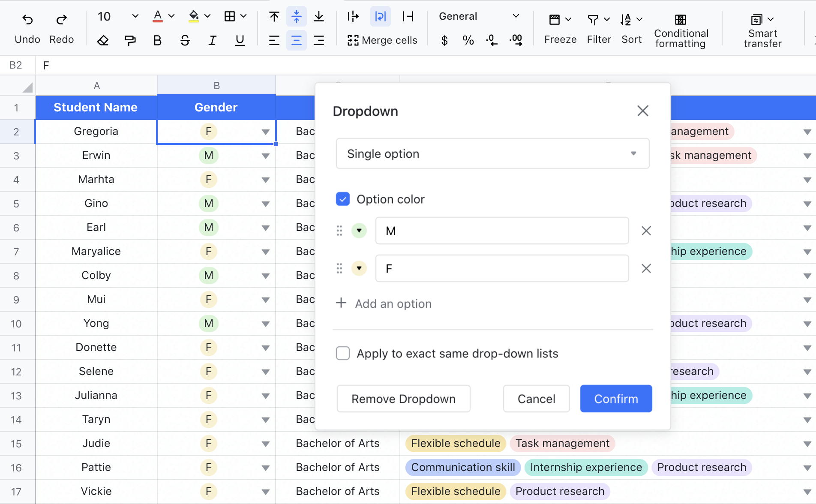
Task: Decrease decimal places
Action: click(492, 40)
